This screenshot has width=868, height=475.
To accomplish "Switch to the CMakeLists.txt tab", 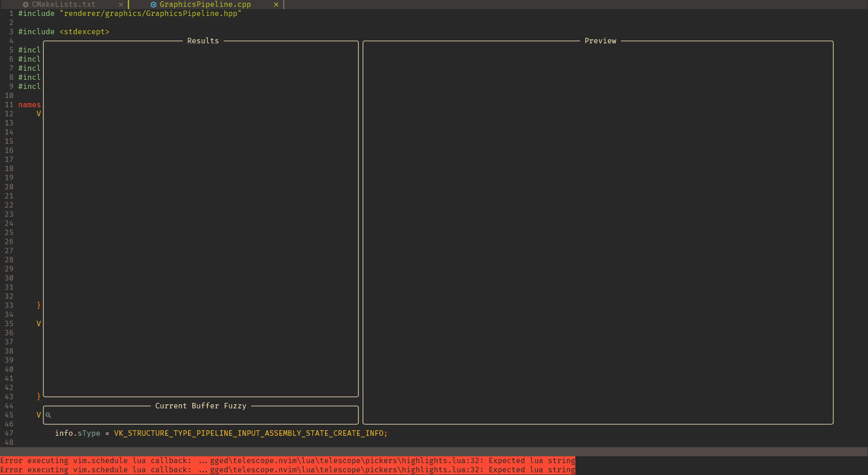I will (x=63, y=5).
